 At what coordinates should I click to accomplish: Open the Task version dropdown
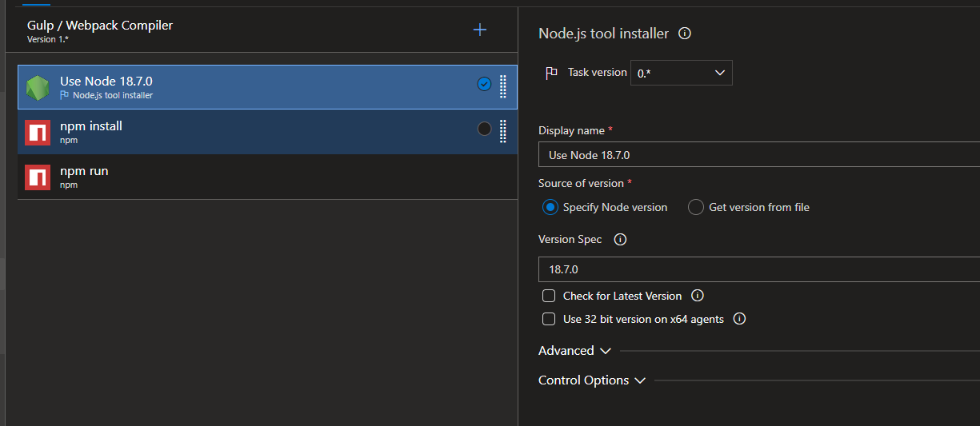pyautogui.click(x=682, y=73)
